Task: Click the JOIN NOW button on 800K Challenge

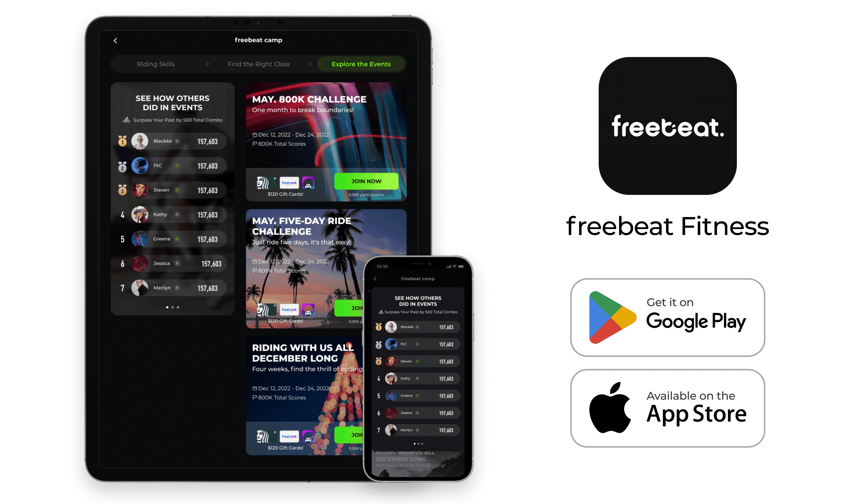Action: pyautogui.click(x=366, y=181)
